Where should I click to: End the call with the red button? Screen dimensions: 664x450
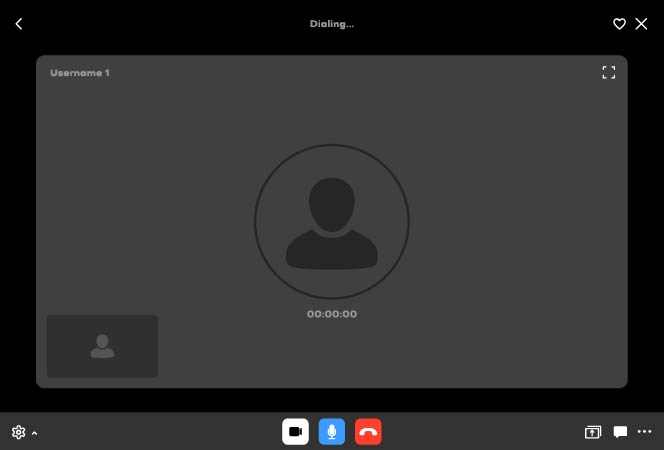pos(368,432)
